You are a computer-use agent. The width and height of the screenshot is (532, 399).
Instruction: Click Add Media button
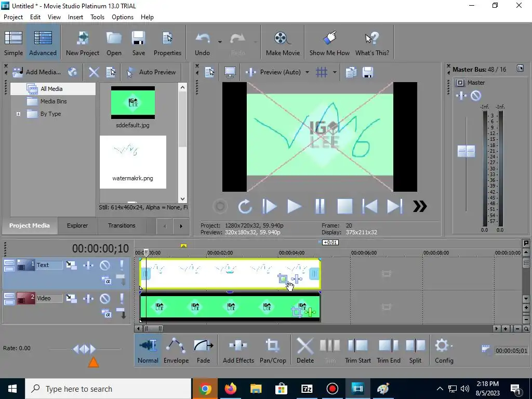click(37, 72)
